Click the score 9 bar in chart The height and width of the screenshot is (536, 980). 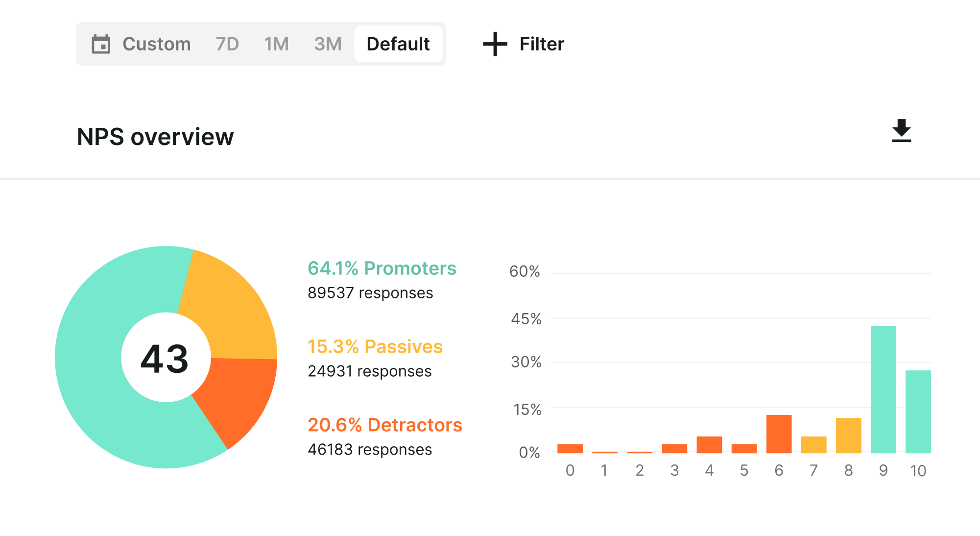click(883, 390)
